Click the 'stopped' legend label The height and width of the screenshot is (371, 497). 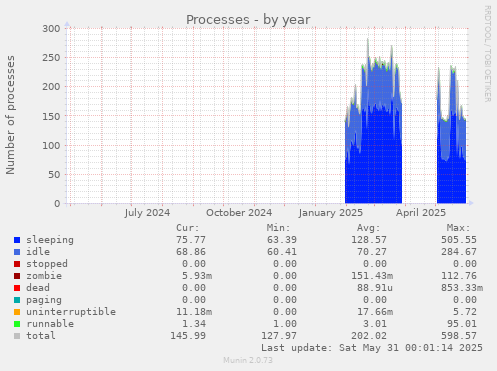(47, 264)
